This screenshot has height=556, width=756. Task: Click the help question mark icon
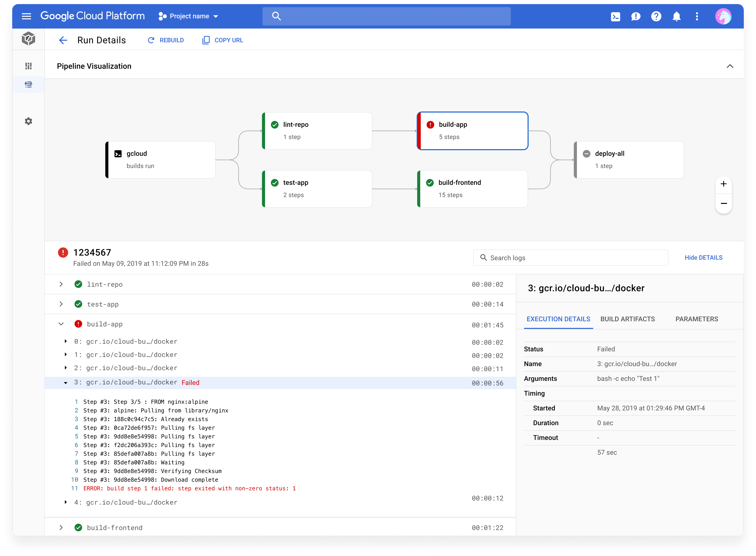pos(656,17)
